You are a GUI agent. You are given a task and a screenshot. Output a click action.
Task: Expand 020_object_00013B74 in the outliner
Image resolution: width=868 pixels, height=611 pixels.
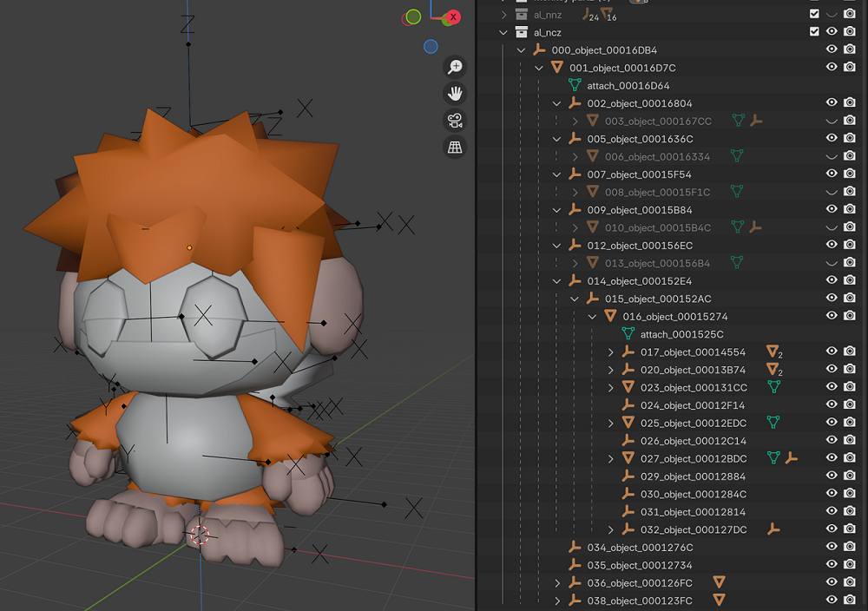coord(611,370)
